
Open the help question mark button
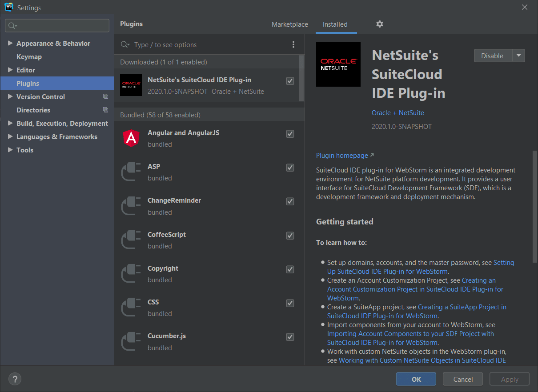click(x=15, y=379)
